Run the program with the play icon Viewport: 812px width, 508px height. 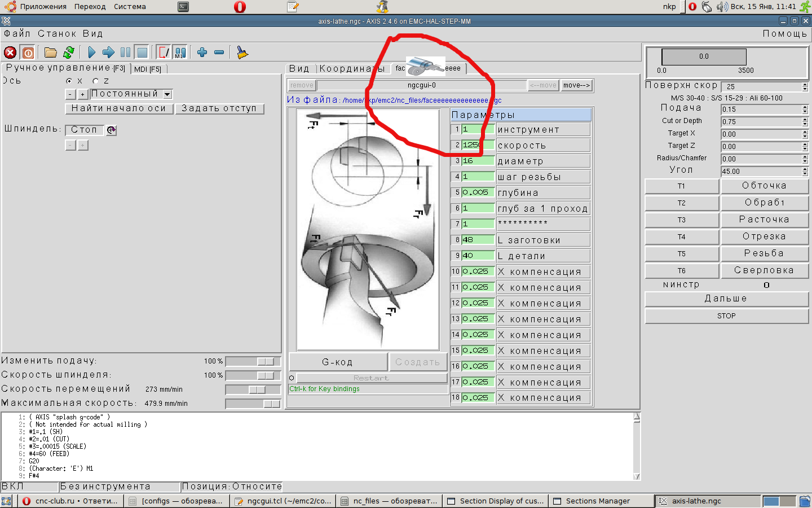(x=92, y=52)
